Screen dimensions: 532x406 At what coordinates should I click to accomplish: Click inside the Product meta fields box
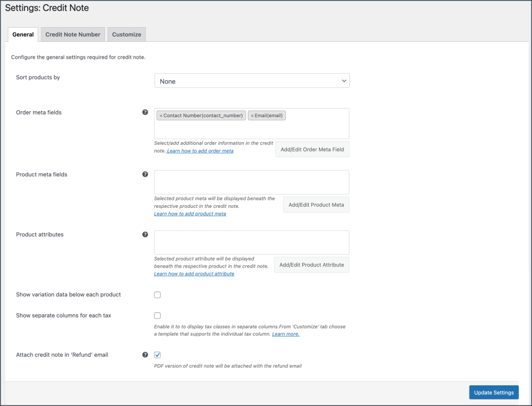point(252,182)
